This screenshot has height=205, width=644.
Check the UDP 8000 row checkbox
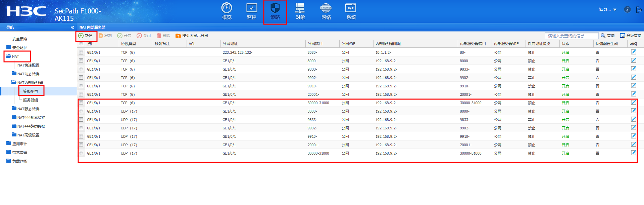(81, 111)
